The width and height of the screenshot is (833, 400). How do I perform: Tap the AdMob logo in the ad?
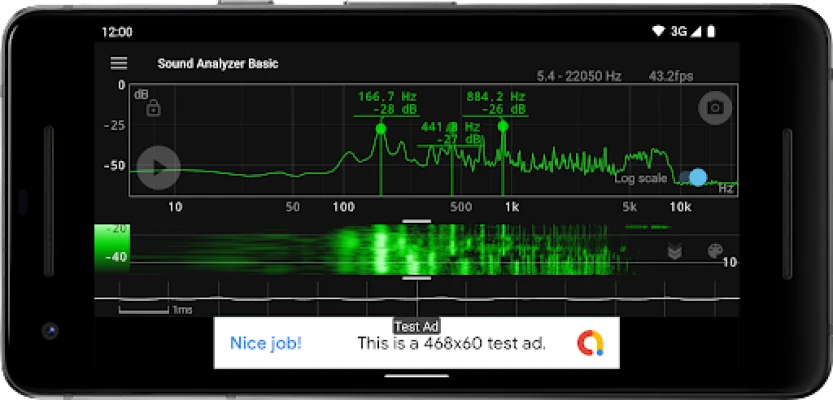coord(590,343)
